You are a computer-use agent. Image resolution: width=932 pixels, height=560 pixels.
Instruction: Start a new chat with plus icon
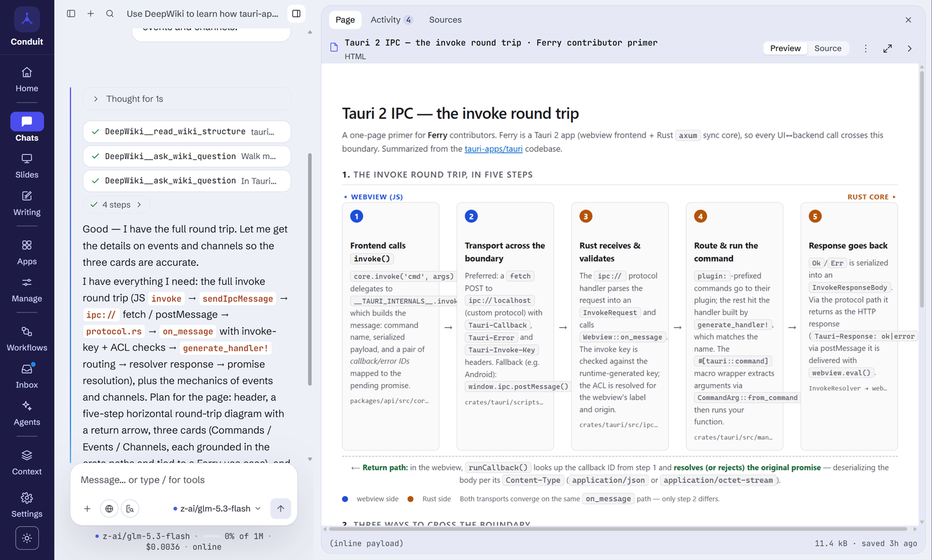click(91, 14)
